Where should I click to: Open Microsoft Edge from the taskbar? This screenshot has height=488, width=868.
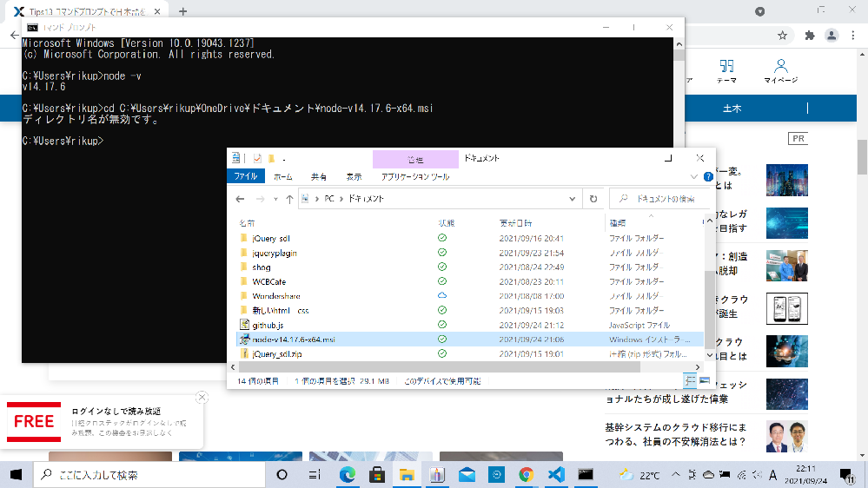click(347, 475)
